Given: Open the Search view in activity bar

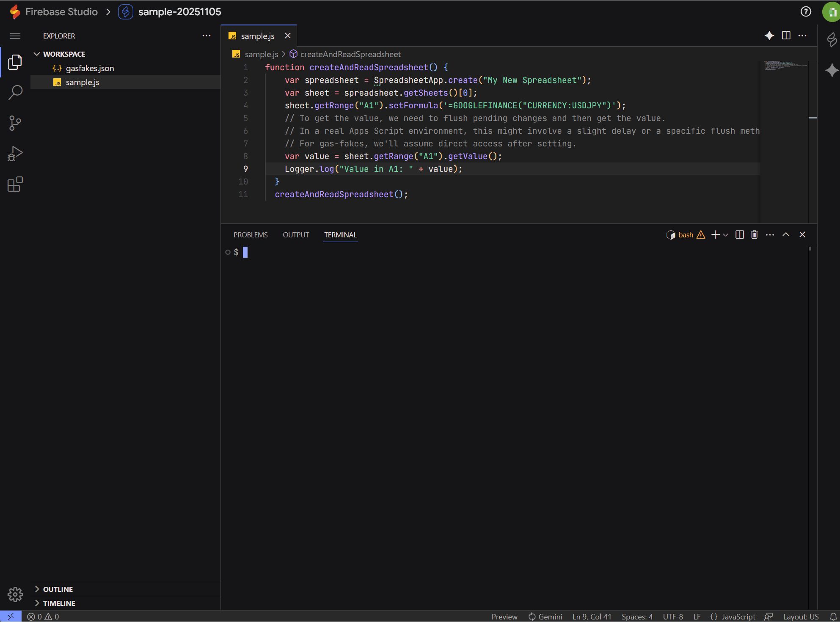Looking at the screenshot, I should 15,92.
